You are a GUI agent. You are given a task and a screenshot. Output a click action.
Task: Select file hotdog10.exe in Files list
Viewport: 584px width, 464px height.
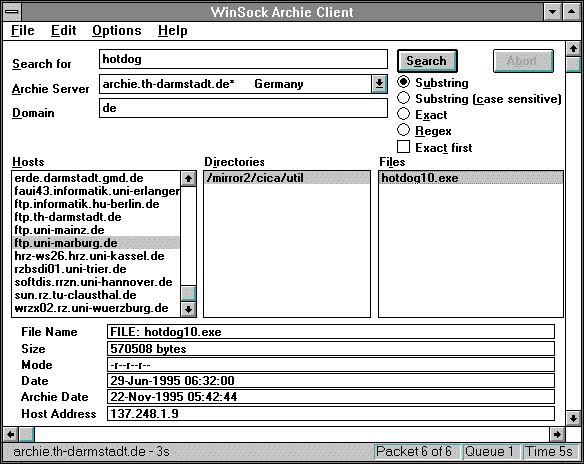(471, 178)
